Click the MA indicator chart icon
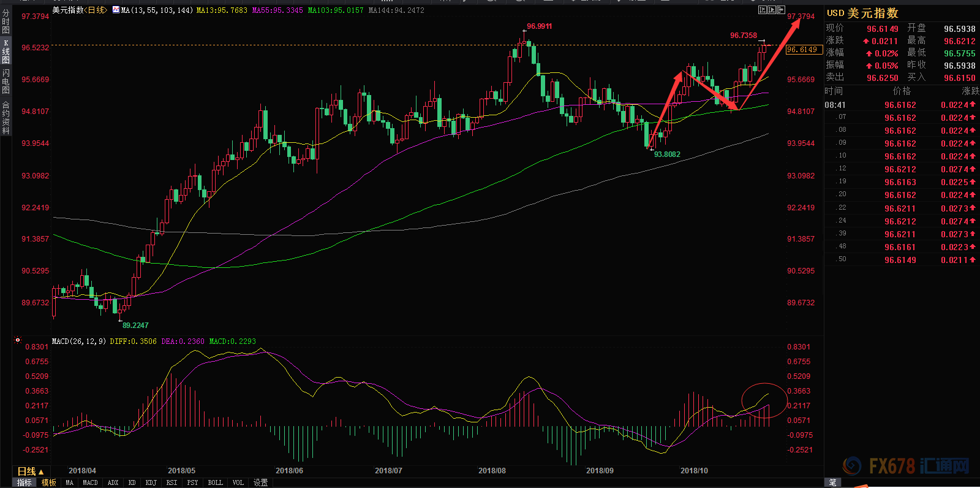 116,10
